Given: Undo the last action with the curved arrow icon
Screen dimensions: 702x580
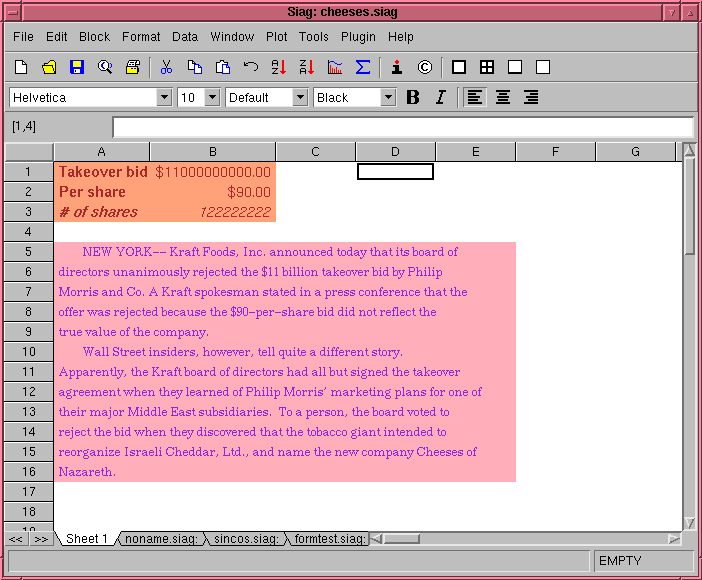Looking at the screenshot, I should [251, 67].
